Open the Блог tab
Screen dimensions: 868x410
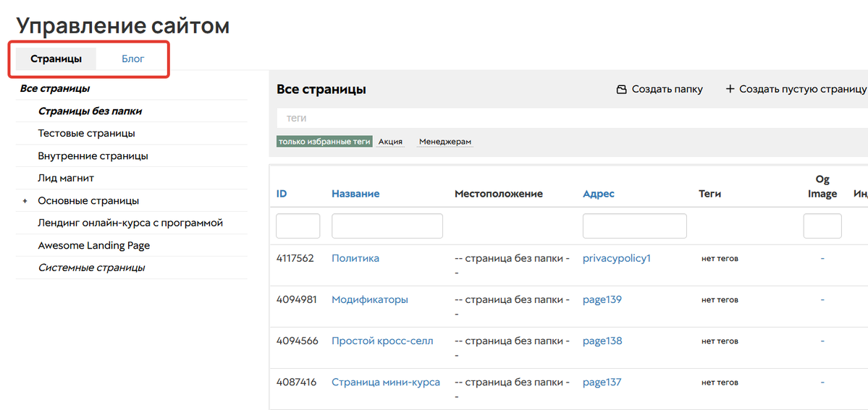[x=133, y=59]
